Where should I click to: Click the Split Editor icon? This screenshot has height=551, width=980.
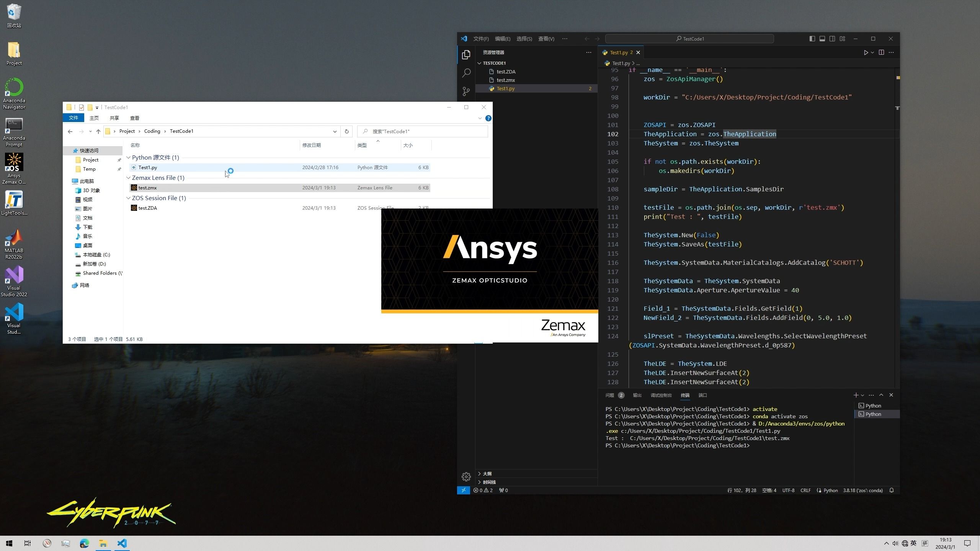[881, 52]
